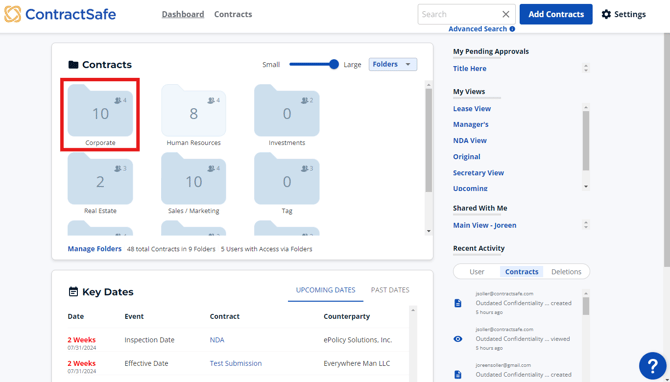Open the Contracts menu item
This screenshot has width=670, height=382.
click(233, 14)
